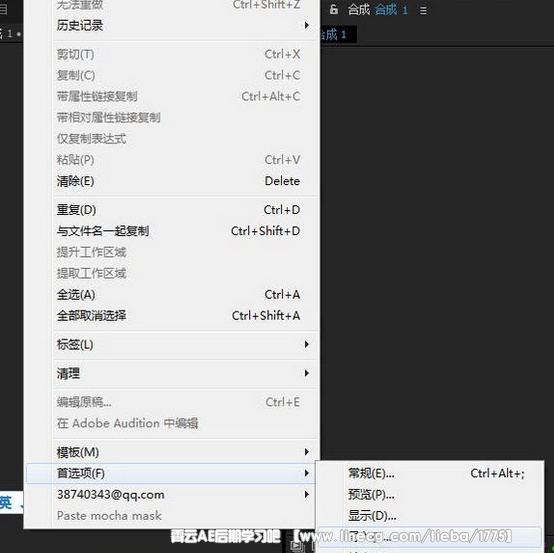Select 剪切(T) in Edit menu
Screen dimensions: 554x553
[172, 54]
